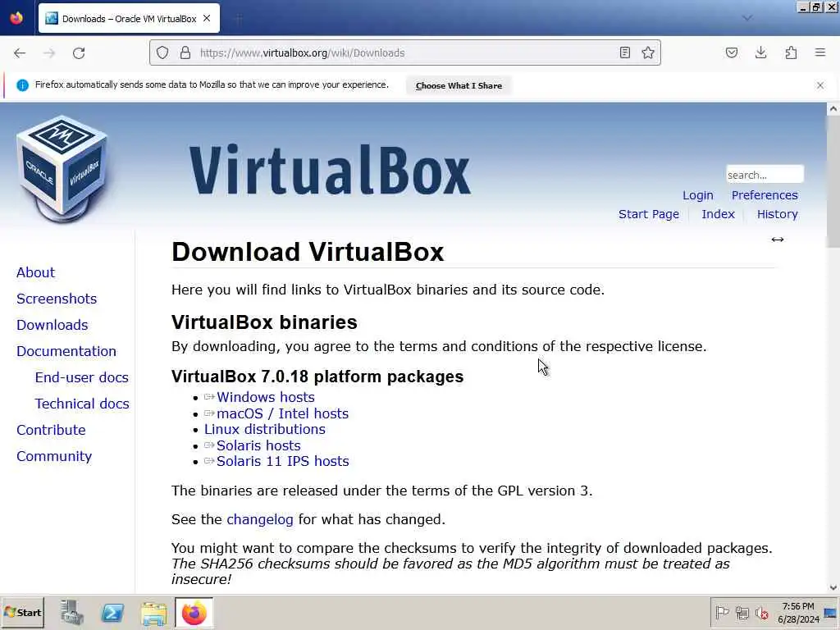Viewport: 840px width, 630px height.
Task: Click the page scrollbar up arrow
Action: tap(833, 109)
